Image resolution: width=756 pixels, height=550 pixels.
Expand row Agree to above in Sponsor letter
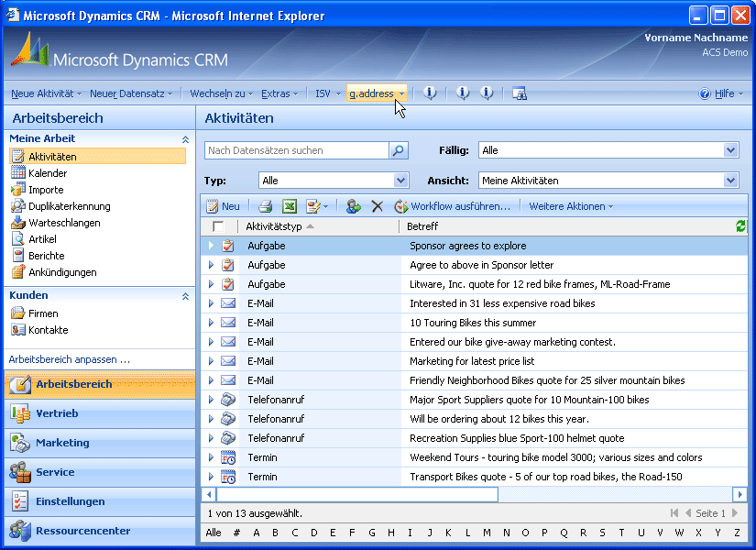(x=211, y=265)
